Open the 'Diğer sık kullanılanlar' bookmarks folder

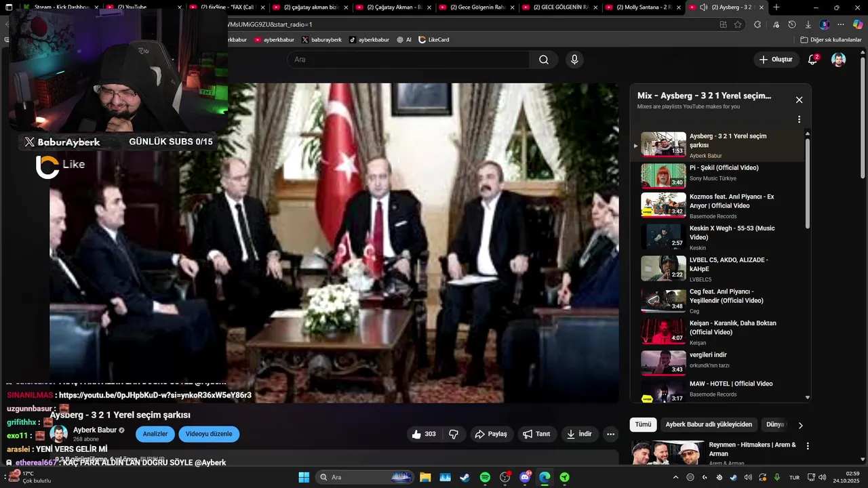tap(831, 40)
